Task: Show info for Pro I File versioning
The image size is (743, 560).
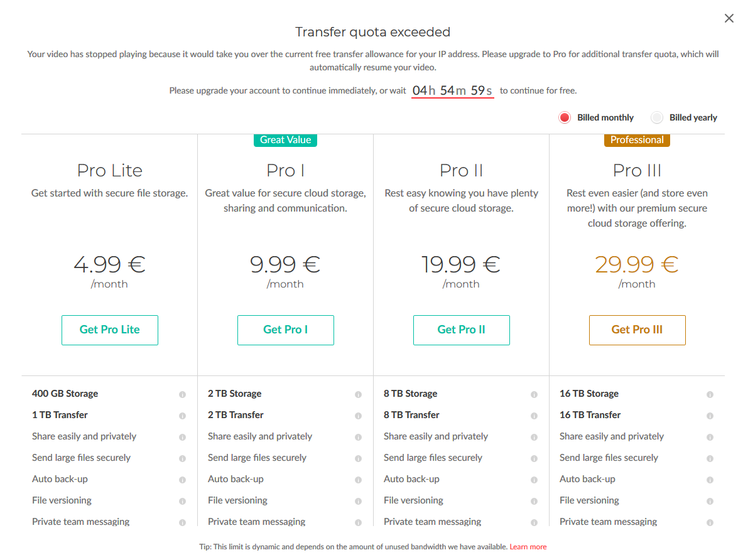Action: pyautogui.click(x=358, y=501)
